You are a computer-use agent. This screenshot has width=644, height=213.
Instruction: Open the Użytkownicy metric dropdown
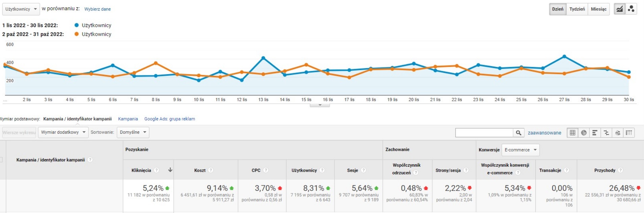point(21,9)
